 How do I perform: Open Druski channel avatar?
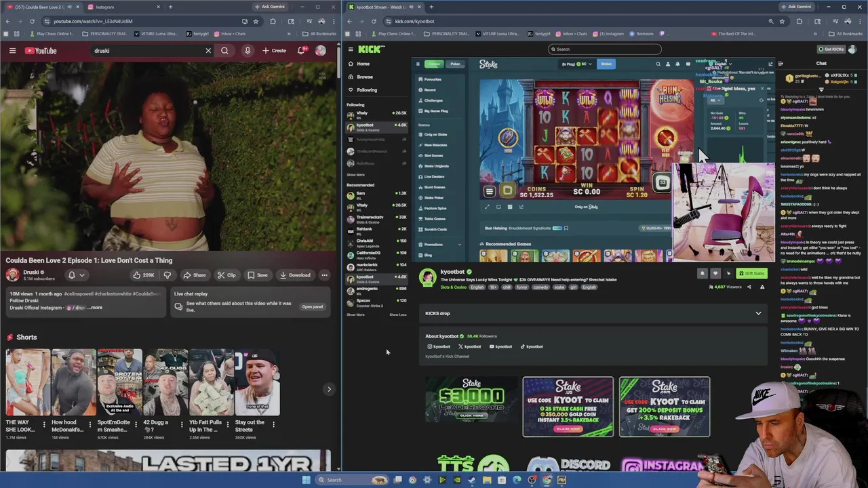[x=13, y=274]
